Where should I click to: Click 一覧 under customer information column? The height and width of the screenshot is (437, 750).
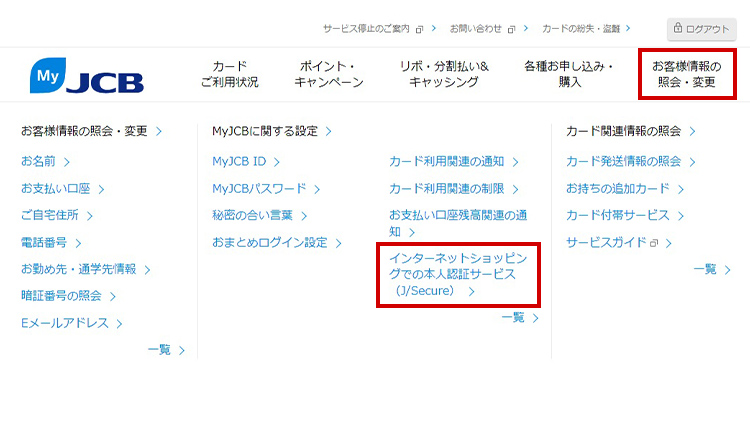tap(159, 350)
